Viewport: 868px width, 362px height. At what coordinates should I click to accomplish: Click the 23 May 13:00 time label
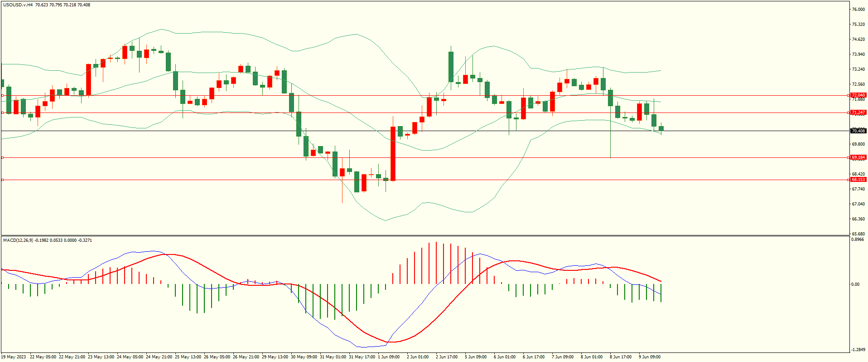coord(101,357)
